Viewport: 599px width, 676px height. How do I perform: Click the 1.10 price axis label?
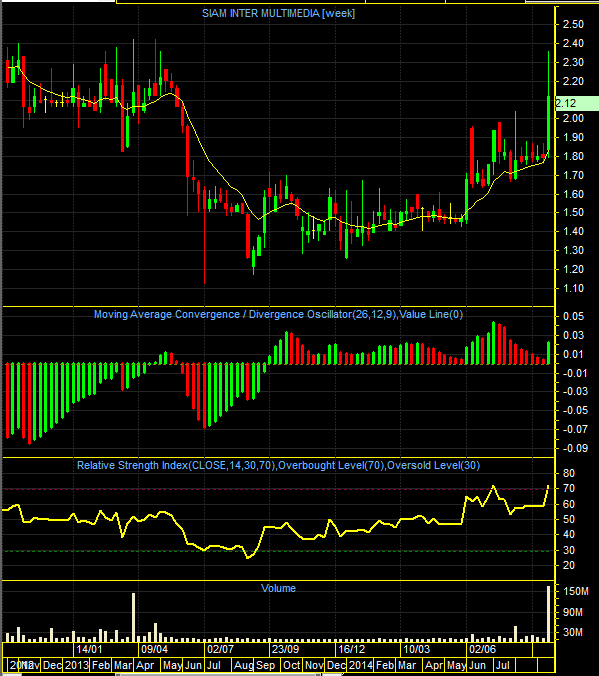pos(573,288)
